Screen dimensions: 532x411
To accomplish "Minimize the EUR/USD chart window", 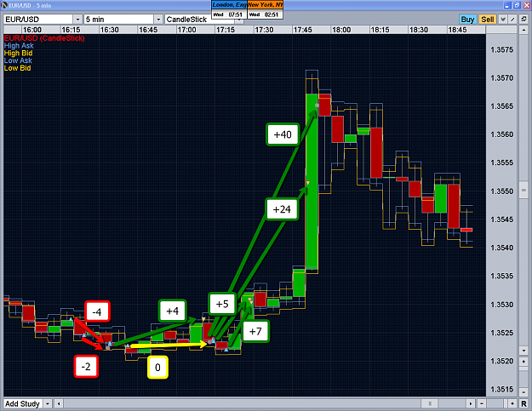I will (507, 5).
